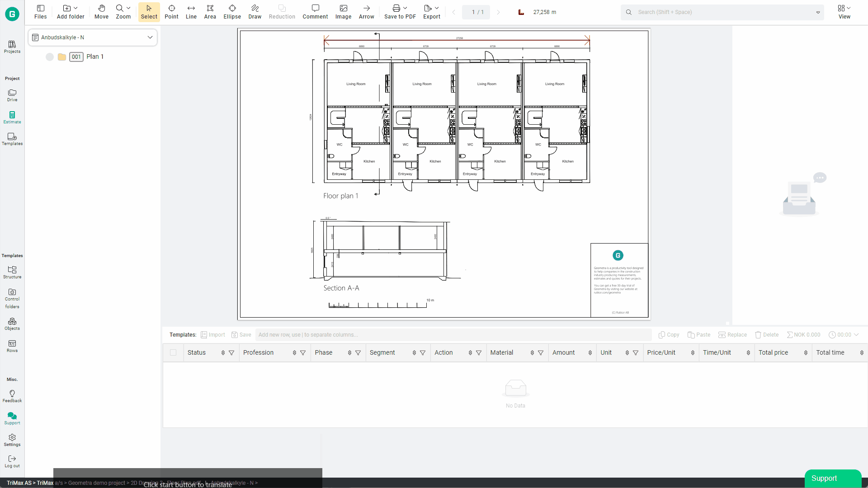Click Import template button

coord(213,335)
